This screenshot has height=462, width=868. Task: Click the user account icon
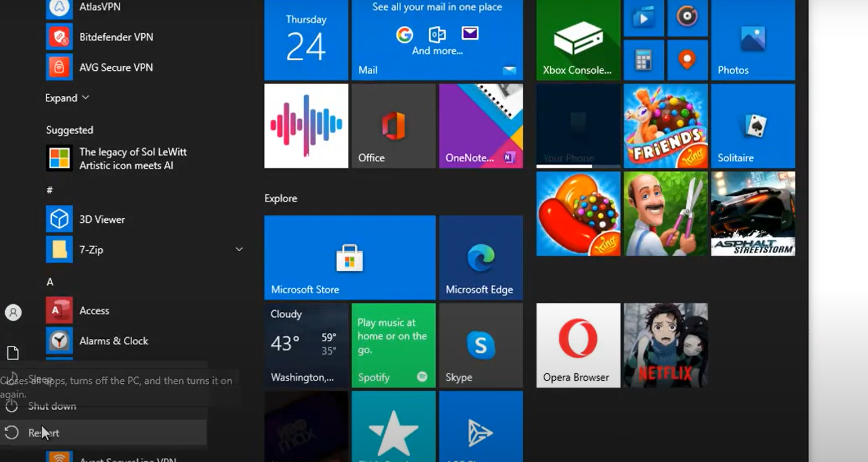[13, 312]
